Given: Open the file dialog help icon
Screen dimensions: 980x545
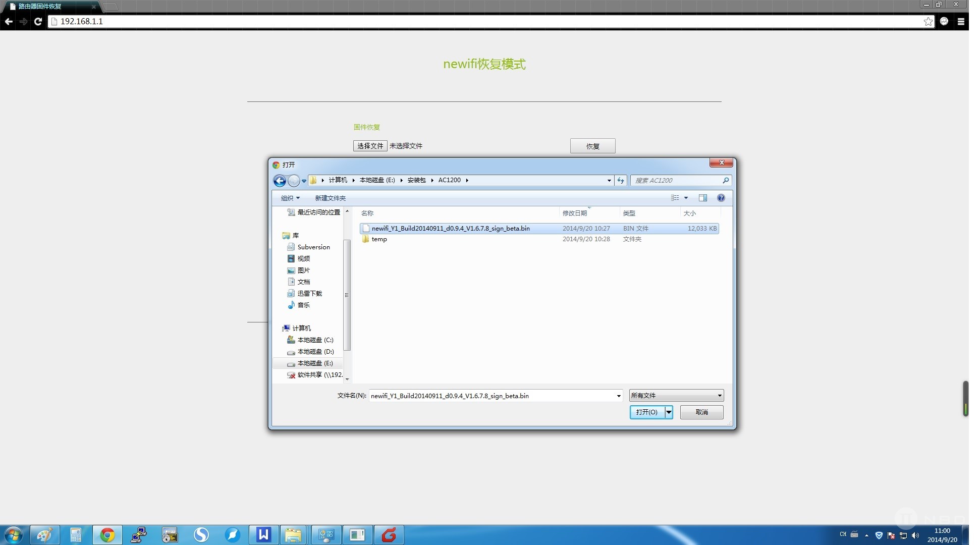Looking at the screenshot, I should click(721, 198).
